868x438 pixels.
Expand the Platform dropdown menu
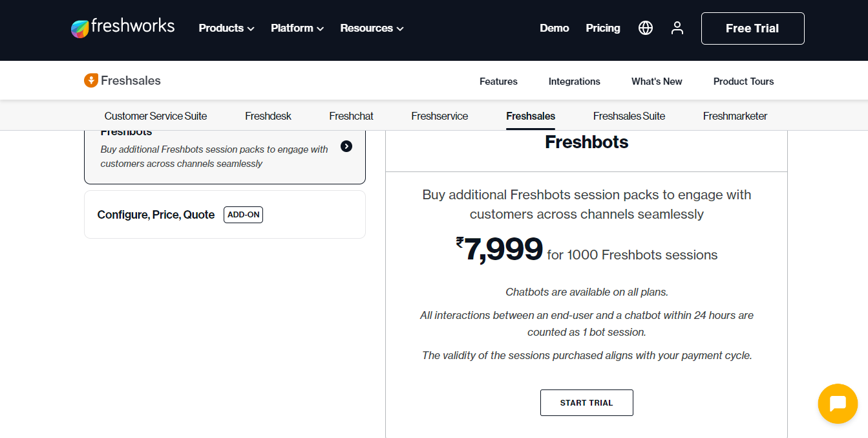click(x=297, y=28)
